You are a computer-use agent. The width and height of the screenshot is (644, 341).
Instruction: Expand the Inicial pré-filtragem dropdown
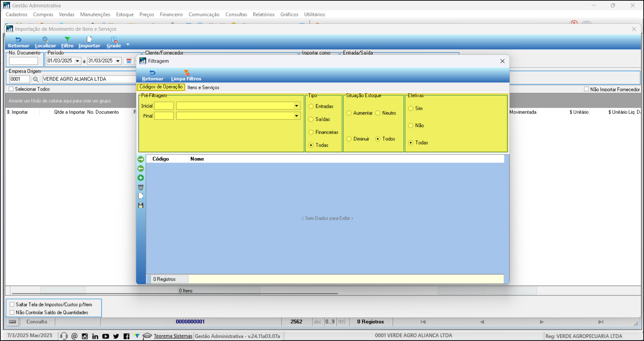(296, 106)
